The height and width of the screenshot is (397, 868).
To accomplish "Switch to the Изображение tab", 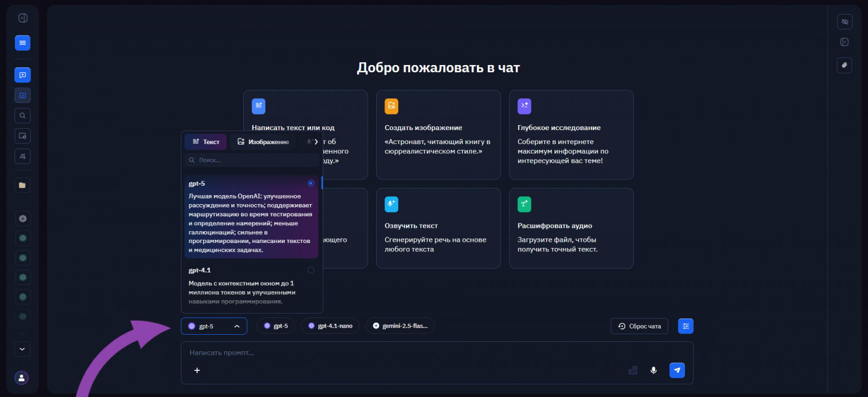I will (263, 141).
